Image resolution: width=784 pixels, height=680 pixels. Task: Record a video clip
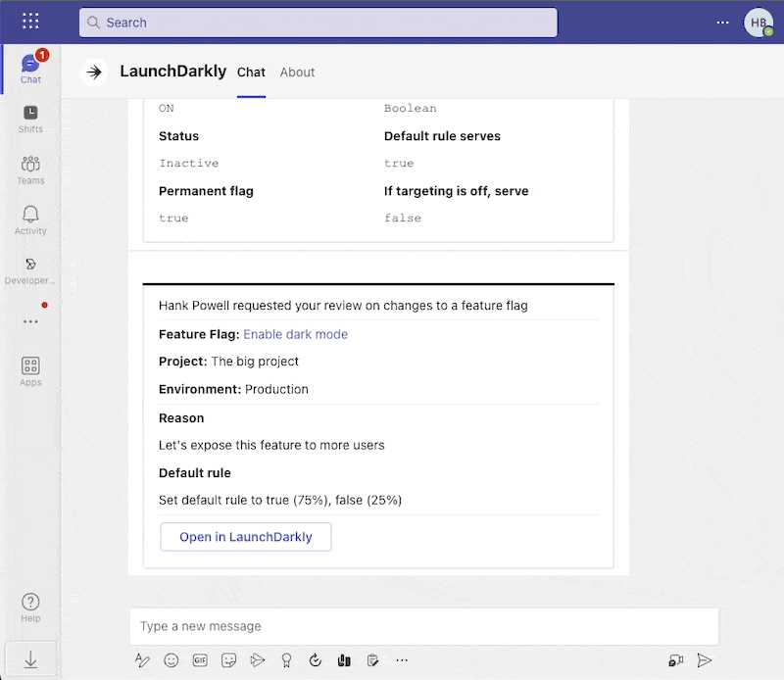click(x=675, y=660)
